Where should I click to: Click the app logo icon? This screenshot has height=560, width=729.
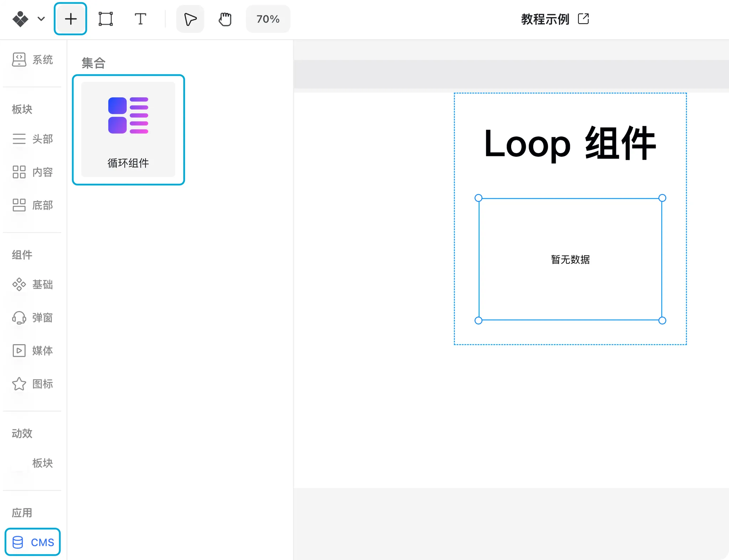(x=20, y=19)
